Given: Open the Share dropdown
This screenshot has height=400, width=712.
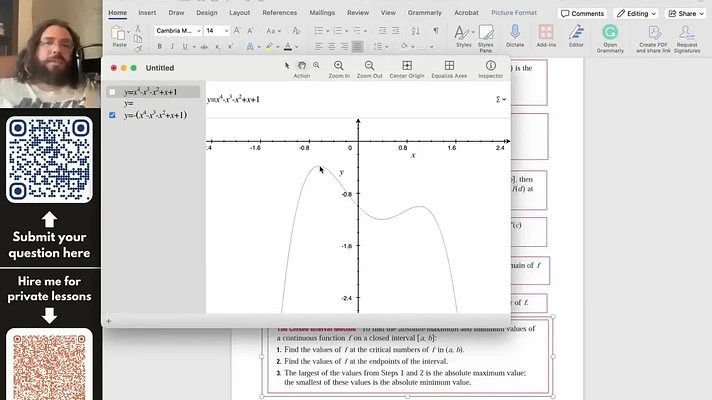Looking at the screenshot, I should (686, 14).
